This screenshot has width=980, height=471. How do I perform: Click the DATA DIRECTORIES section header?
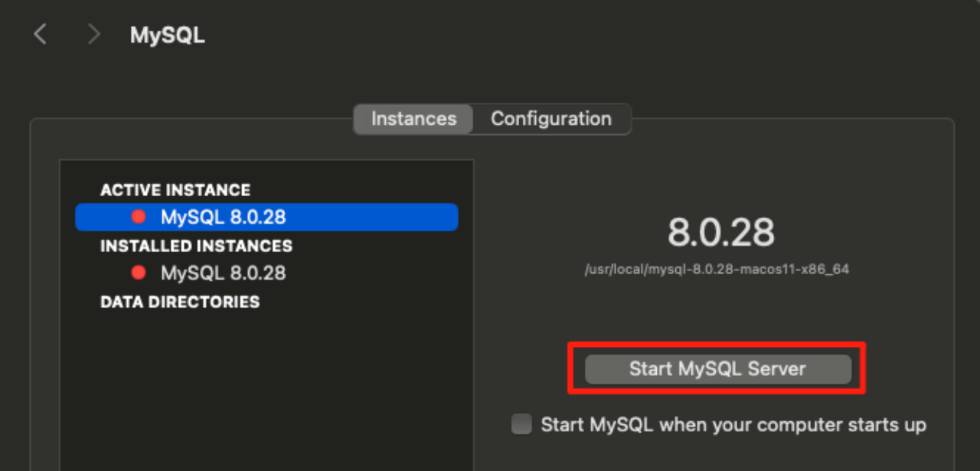(180, 302)
